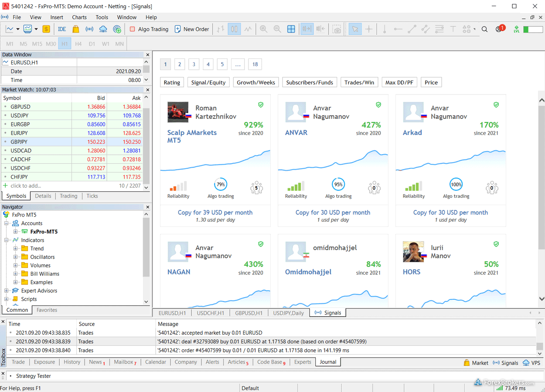Open the Charts menu
Screen dimensions: 545x392
point(79,17)
